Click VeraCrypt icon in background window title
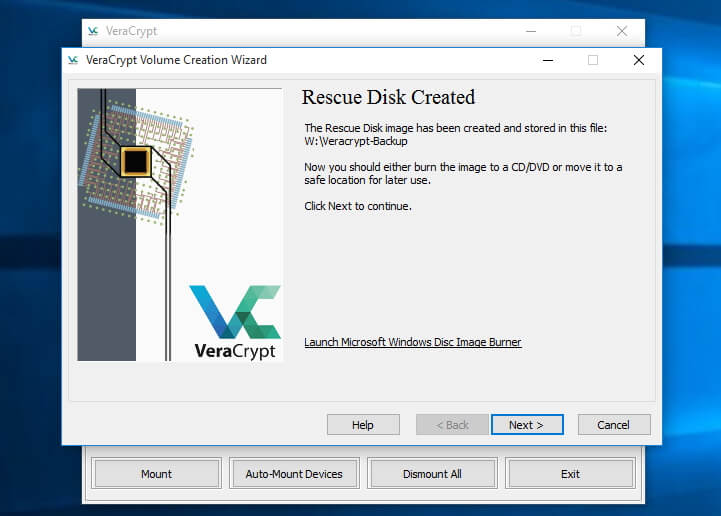Image resolution: width=721 pixels, height=516 pixels. tap(93, 31)
